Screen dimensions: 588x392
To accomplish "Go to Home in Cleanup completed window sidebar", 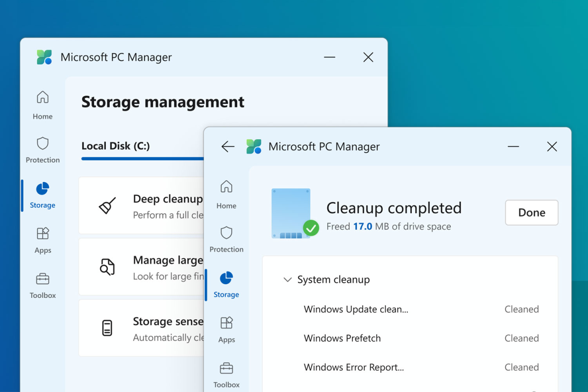I will tap(226, 187).
